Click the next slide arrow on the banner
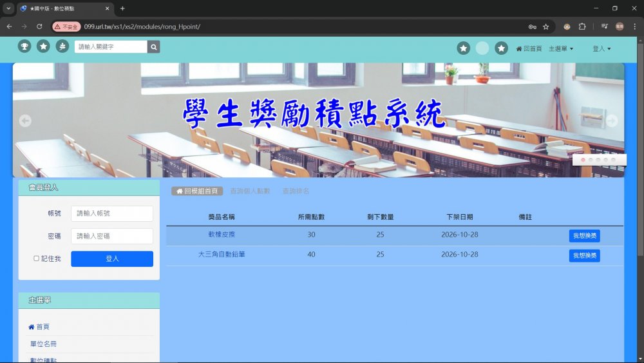Viewport: 644px width, 363px height. pyautogui.click(x=612, y=121)
